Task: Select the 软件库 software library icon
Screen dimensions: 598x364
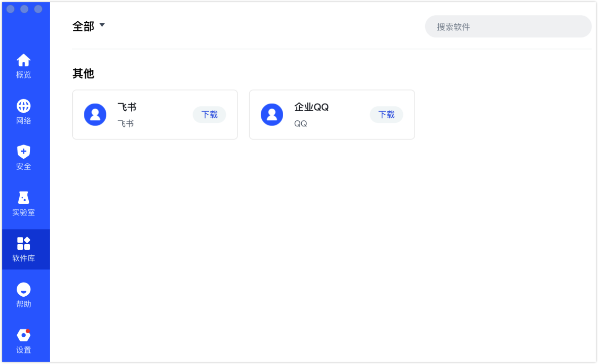Action: point(24,243)
